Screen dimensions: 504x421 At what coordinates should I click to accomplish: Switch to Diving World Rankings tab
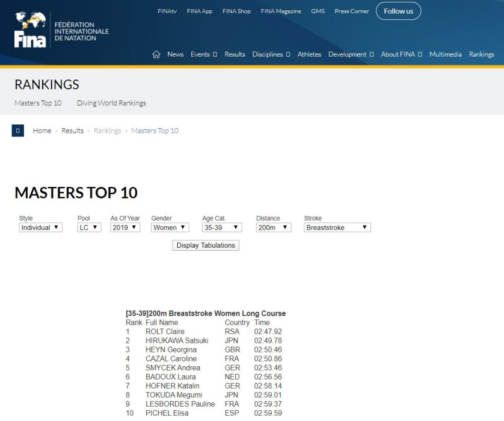tap(111, 103)
